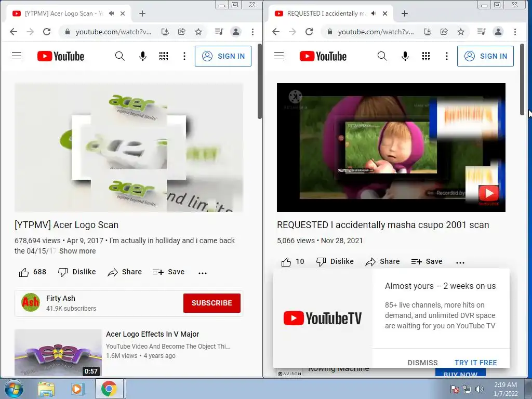Click the masha csupo video player
This screenshot has height=399, width=532.
point(391,148)
